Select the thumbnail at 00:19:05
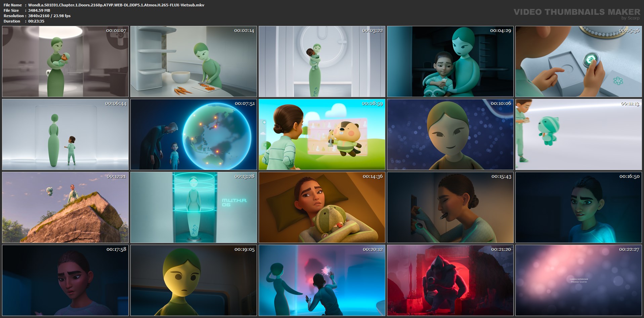This screenshot has width=644, height=318. point(194,280)
